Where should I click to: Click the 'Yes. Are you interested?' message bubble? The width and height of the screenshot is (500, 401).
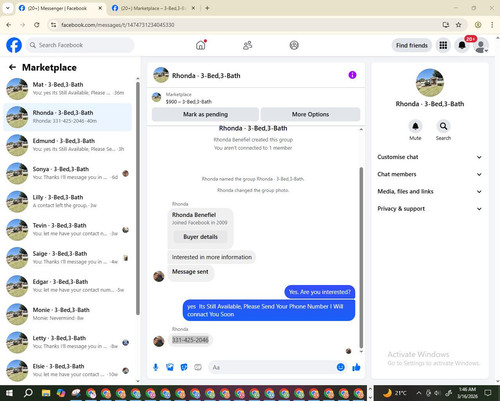[320, 292]
